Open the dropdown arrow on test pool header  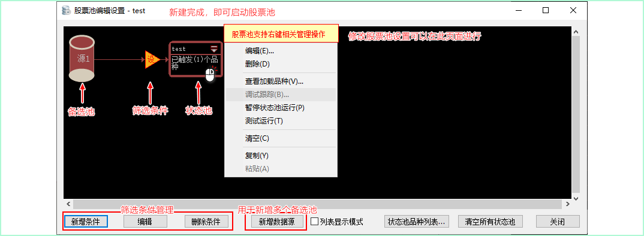[214, 49]
